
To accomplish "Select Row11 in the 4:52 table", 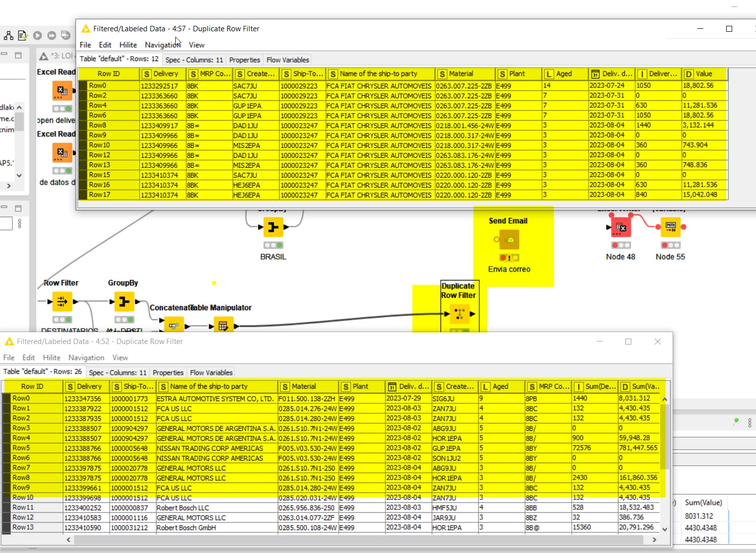I will click(23, 507).
